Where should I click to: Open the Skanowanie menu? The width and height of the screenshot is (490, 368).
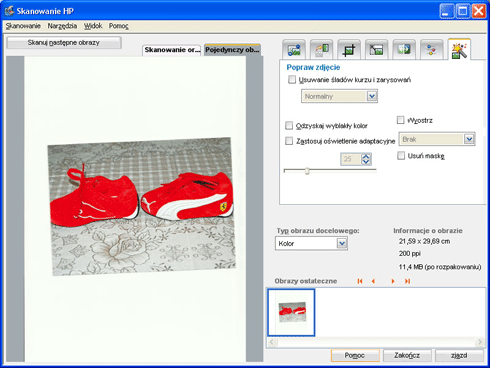[x=23, y=26]
